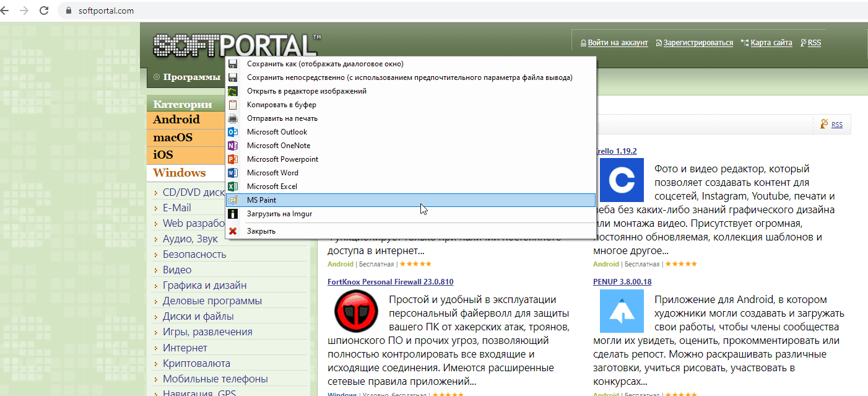Click the clipboard icon beside 'Копировать в буфер'
868x396 pixels.
click(233, 105)
